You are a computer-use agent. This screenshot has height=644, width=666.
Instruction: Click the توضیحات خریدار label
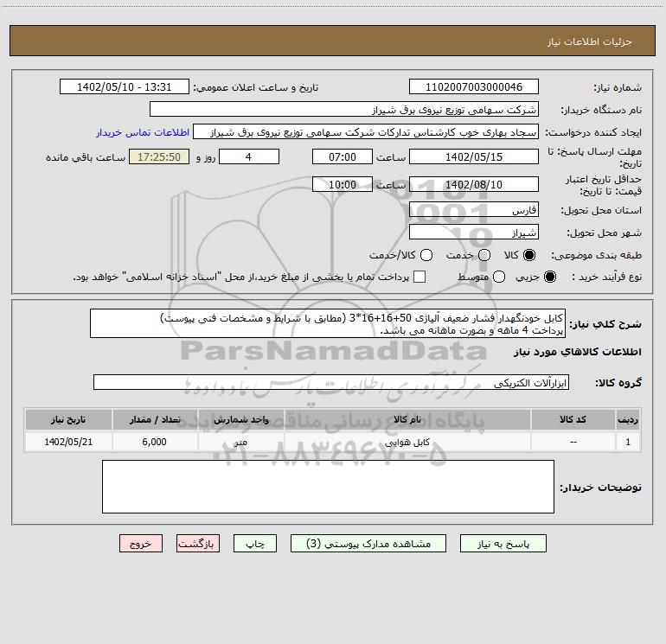pos(600,488)
